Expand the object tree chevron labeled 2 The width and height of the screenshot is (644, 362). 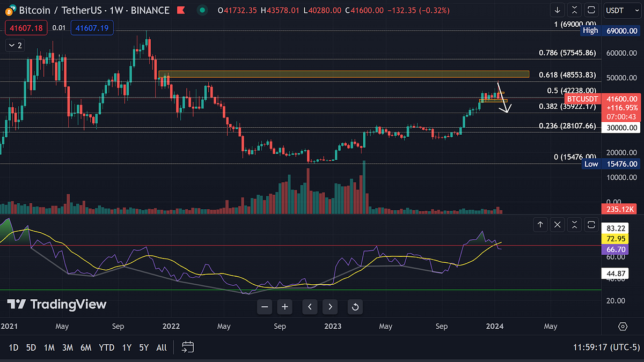pyautogui.click(x=14, y=45)
